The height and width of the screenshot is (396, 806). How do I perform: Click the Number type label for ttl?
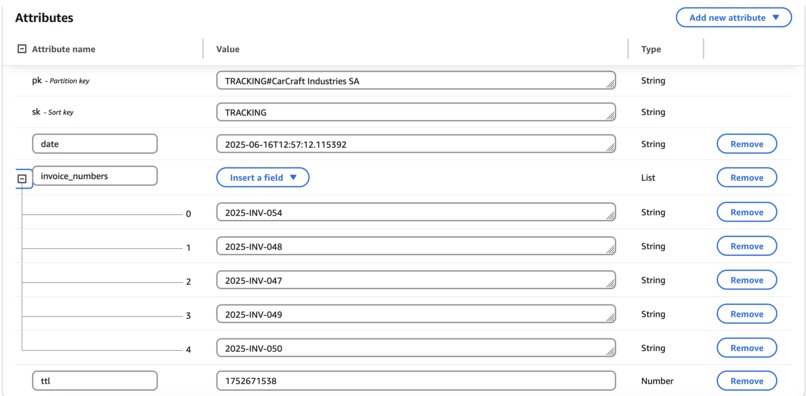[x=657, y=381]
